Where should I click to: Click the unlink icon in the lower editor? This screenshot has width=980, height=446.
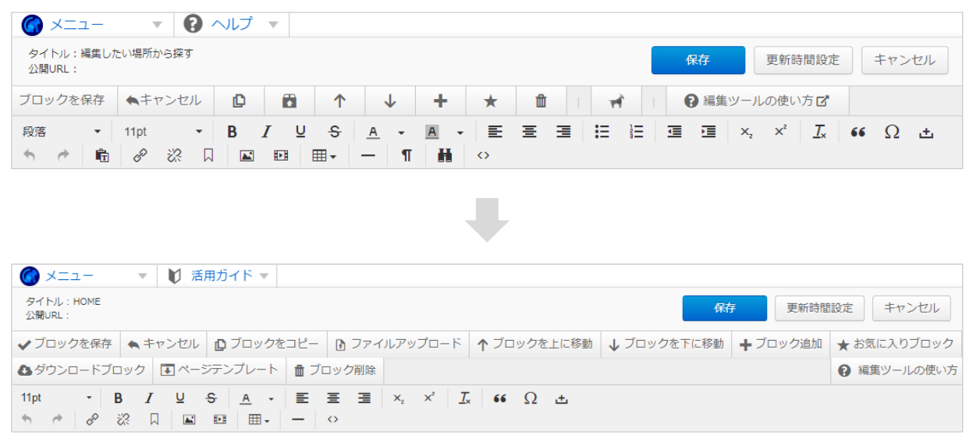click(x=123, y=419)
